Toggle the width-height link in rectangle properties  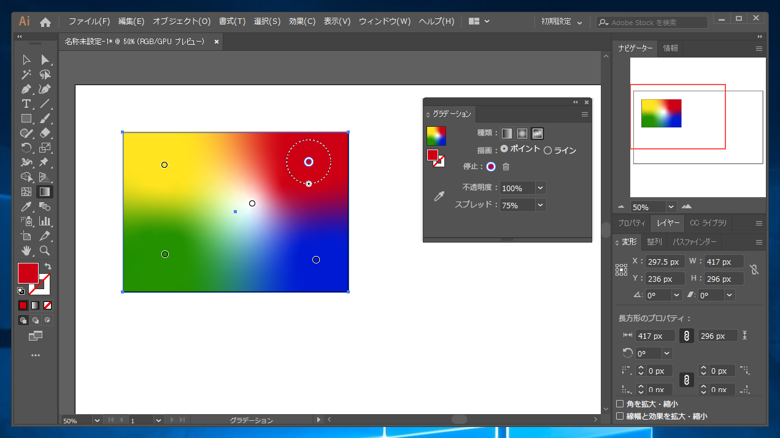click(x=686, y=336)
